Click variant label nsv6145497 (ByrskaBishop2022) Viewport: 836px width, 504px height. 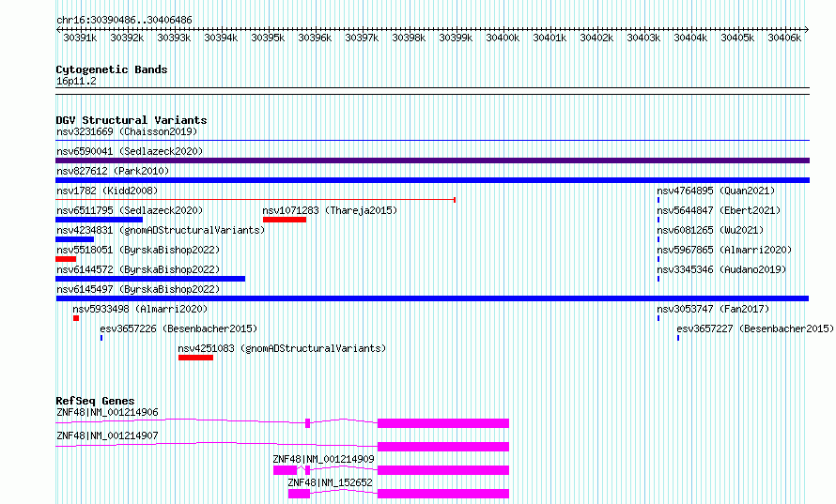tap(138, 289)
